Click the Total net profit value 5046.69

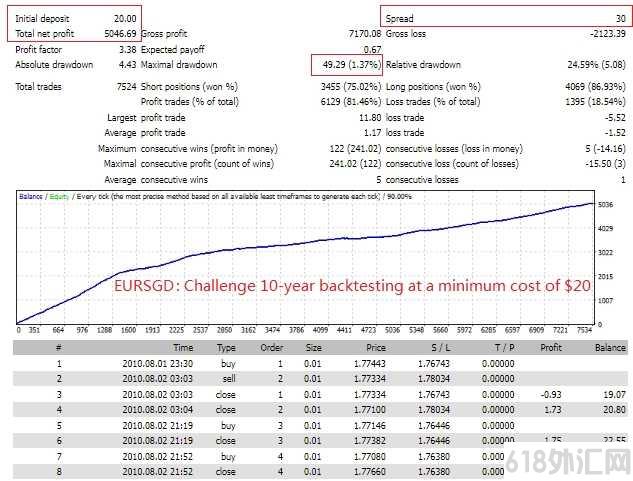point(120,34)
